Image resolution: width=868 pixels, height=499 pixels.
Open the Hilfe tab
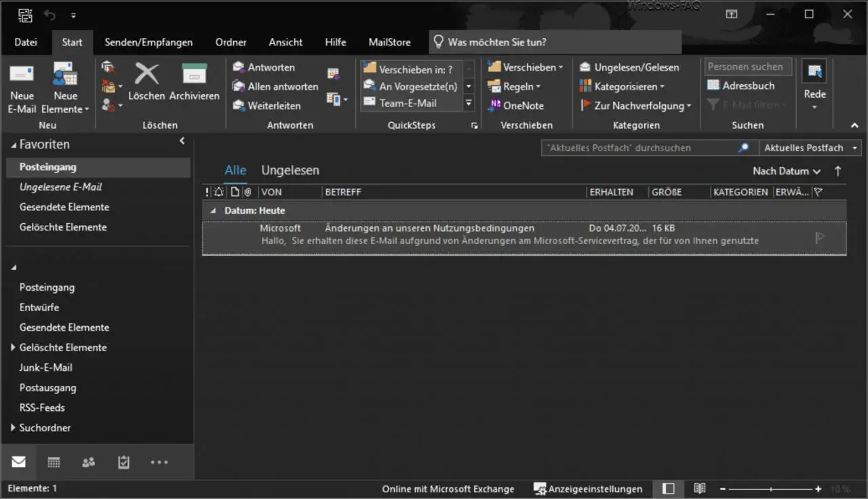click(x=336, y=42)
